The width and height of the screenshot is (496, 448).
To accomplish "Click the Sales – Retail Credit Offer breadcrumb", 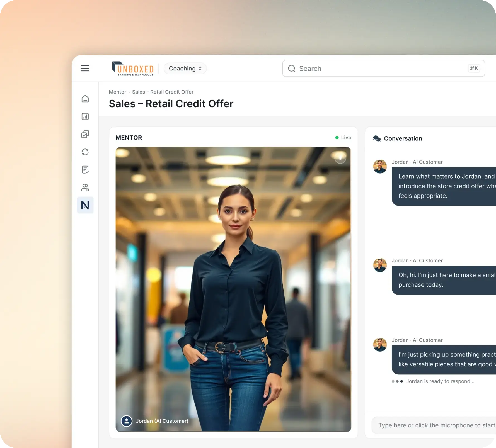I will [x=163, y=92].
